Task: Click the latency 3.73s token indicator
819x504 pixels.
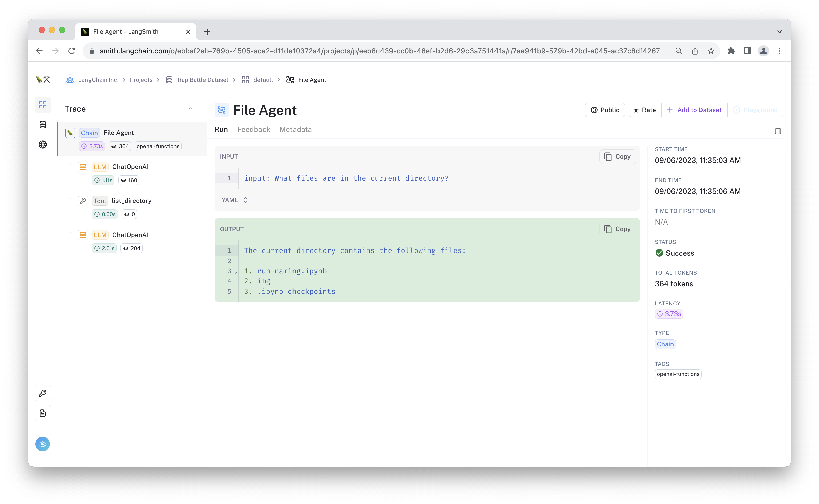Action: (669, 314)
